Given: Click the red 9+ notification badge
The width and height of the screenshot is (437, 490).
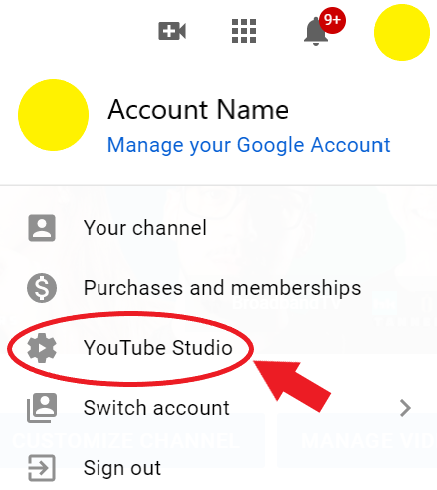Looking at the screenshot, I should pyautogui.click(x=332, y=20).
